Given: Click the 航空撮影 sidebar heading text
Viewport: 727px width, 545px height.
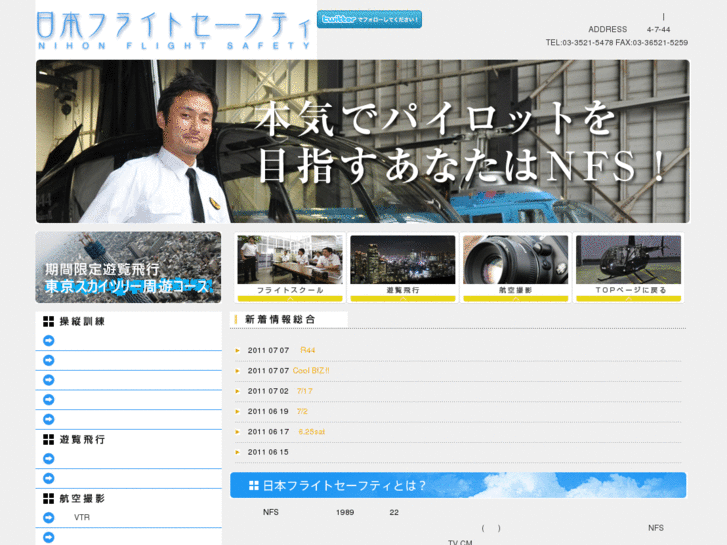Looking at the screenshot, I should pos(82,499).
